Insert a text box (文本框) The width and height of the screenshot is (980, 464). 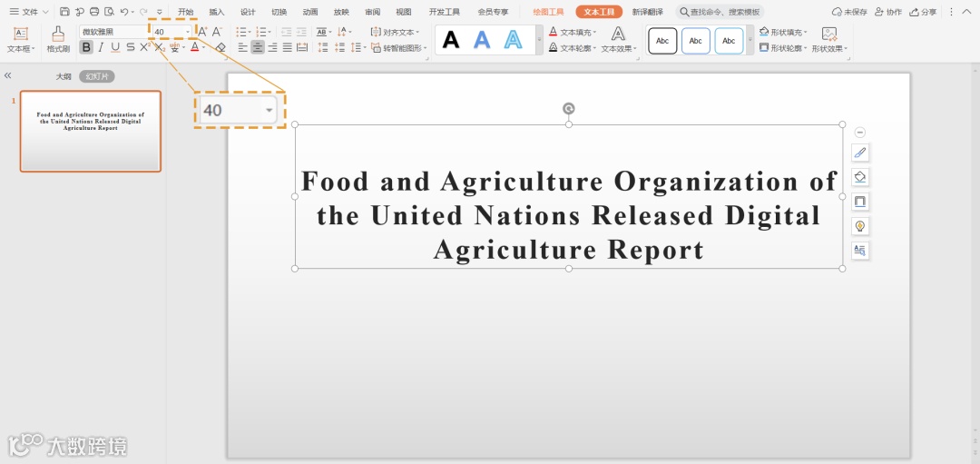(x=21, y=39)
